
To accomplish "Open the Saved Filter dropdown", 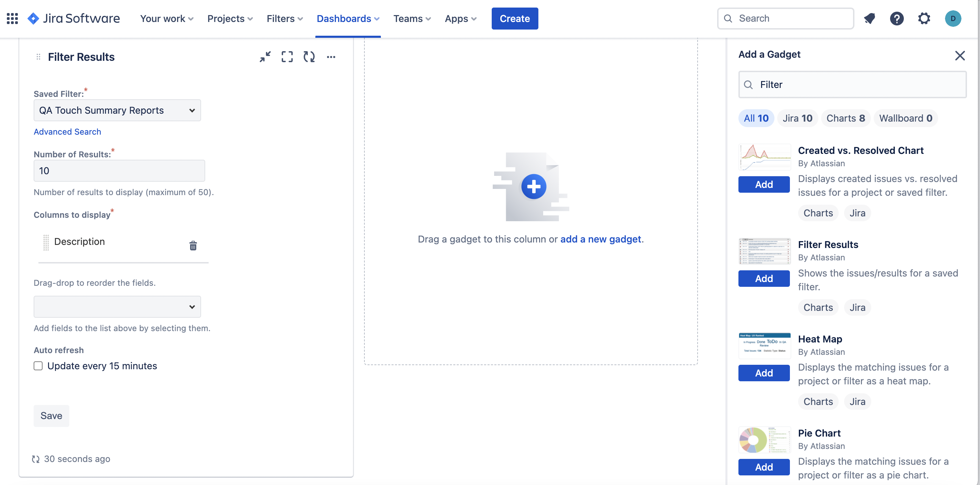I will tap(117, 110).
